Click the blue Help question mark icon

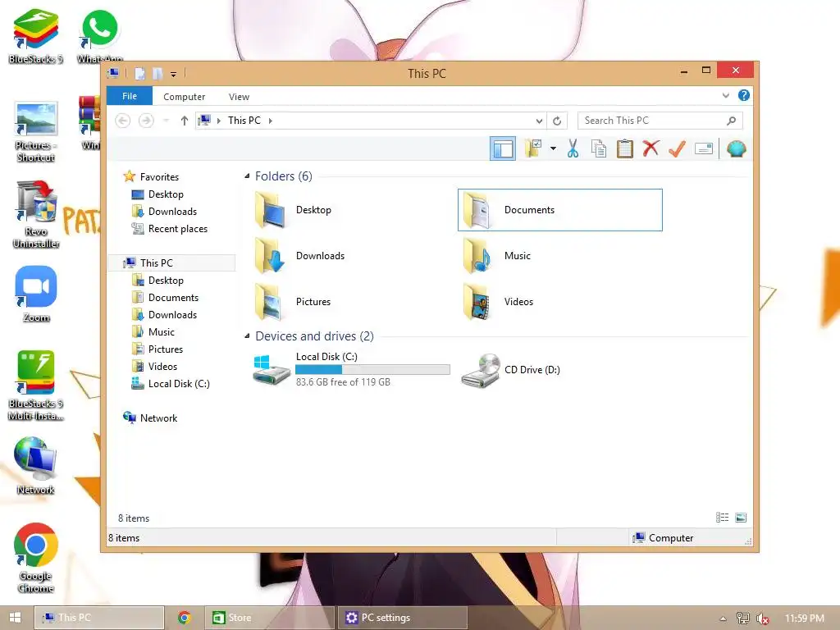tap(743, 95)
